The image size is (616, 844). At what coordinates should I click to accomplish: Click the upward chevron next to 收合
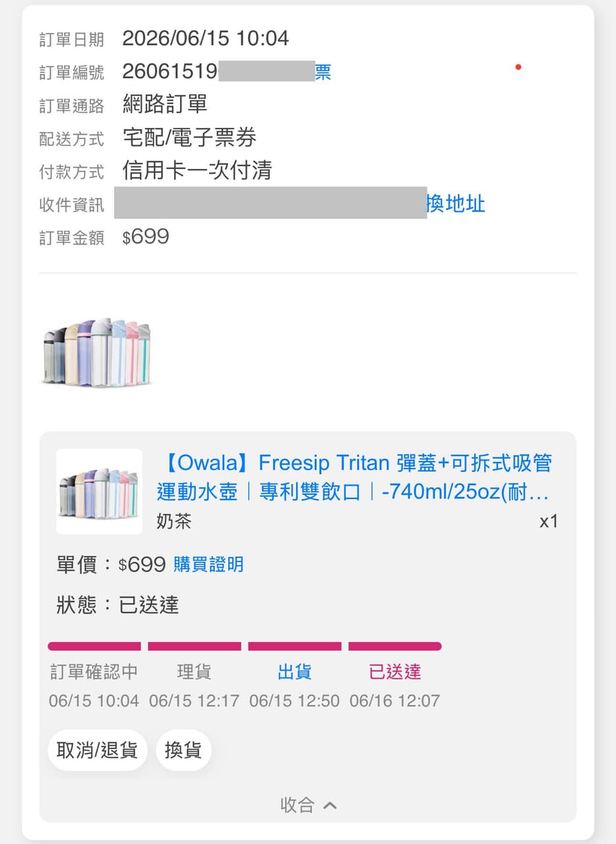click(x=330, y=805)
